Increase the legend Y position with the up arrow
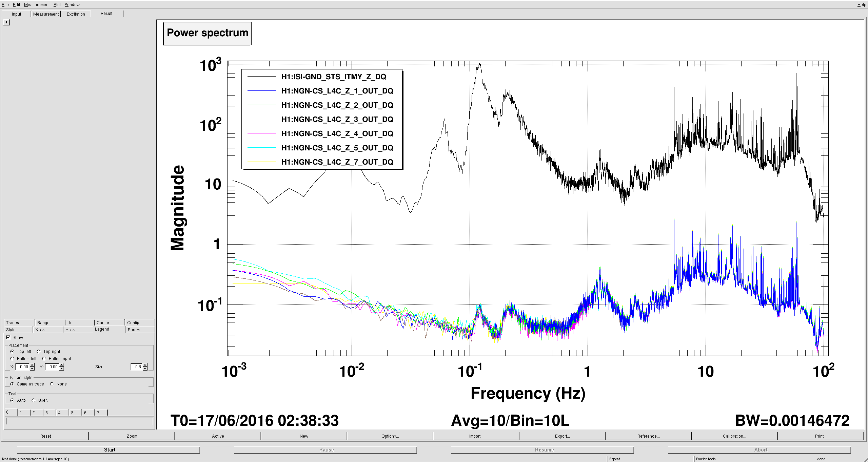Image resolution: width=868 pixels, height=462 pixels. coord(62,365)
